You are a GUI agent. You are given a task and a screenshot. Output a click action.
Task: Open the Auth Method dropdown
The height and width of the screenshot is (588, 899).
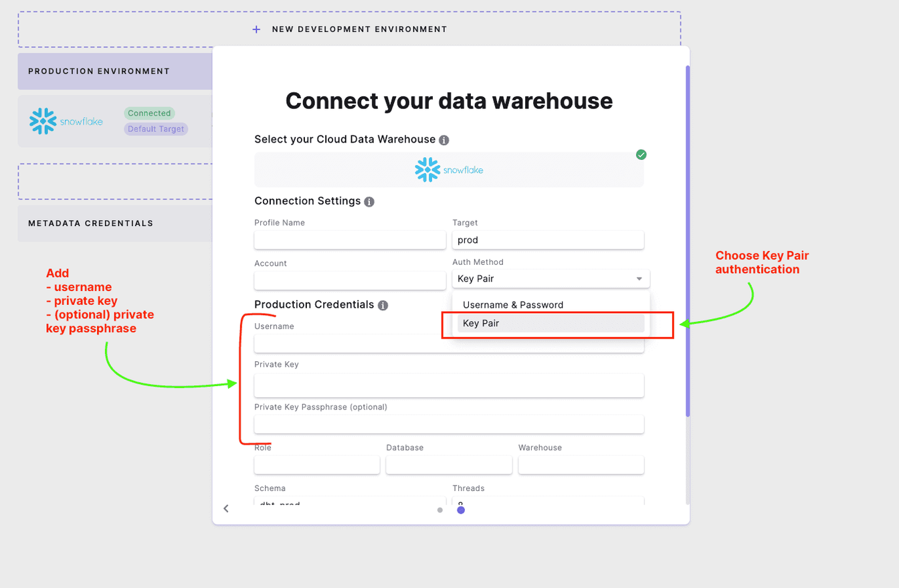pos(551,279)
